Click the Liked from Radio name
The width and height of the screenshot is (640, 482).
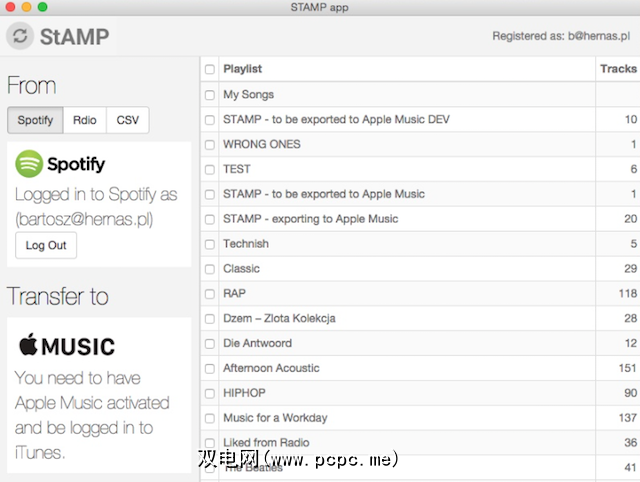tap(266, 442)
